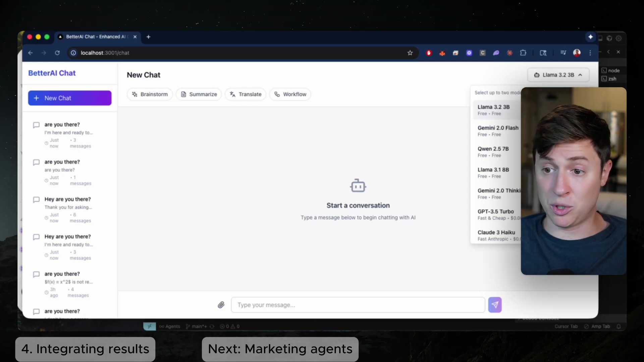Open the Chrome three-dot menu
This screenshot has height=362, width=644.
pyautogui.click(x=590, y=53)
